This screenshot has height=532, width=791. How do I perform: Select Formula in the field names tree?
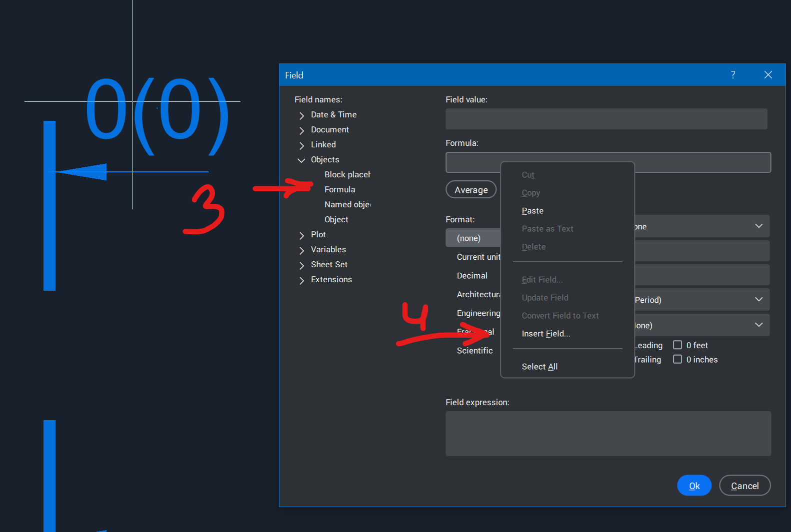pos(339,190)
